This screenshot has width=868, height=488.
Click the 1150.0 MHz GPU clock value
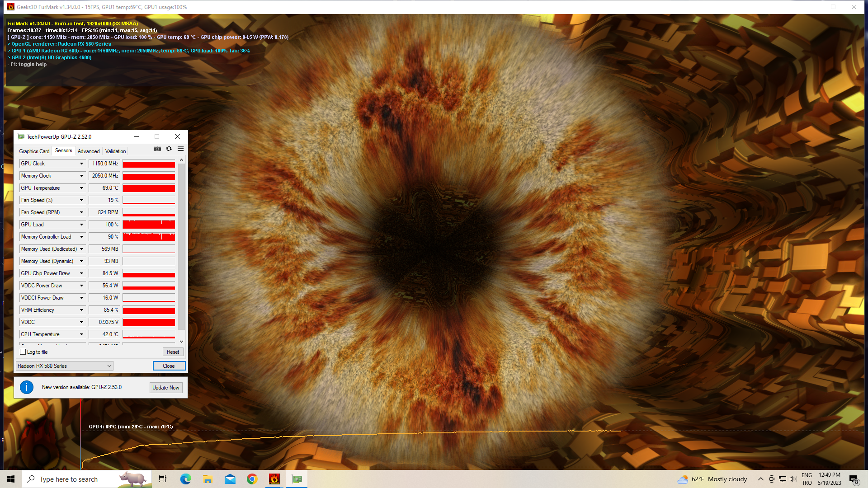(x=104, y=164)
